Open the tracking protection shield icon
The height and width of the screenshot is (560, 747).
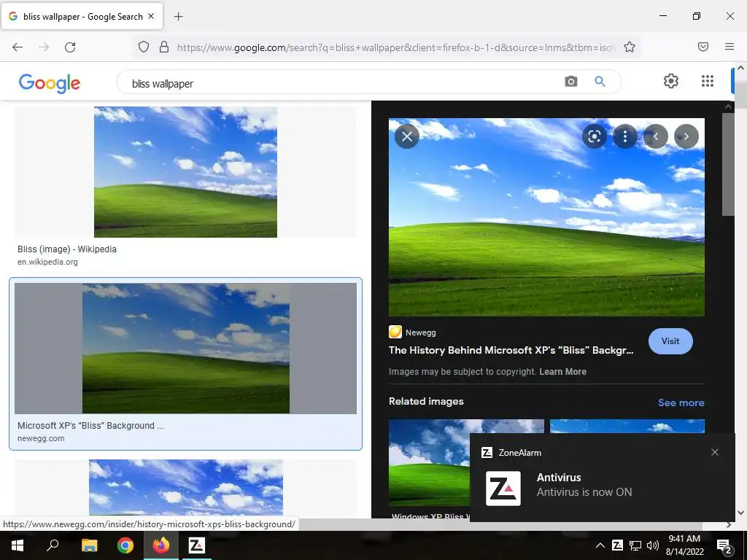(x=144, y=47)
